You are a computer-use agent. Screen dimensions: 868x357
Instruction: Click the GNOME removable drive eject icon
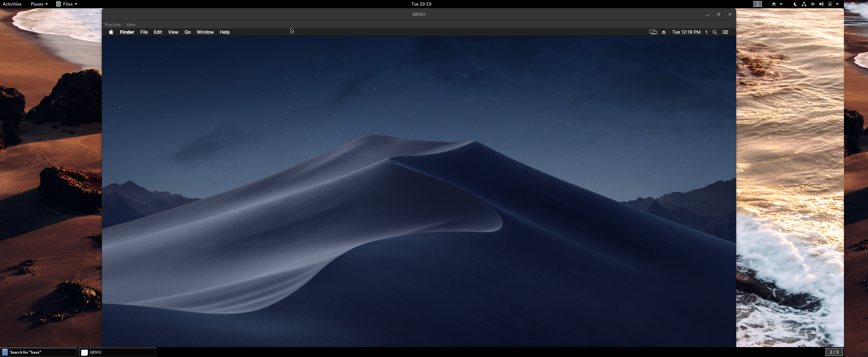pyautogui.click(x=774, y=4)
